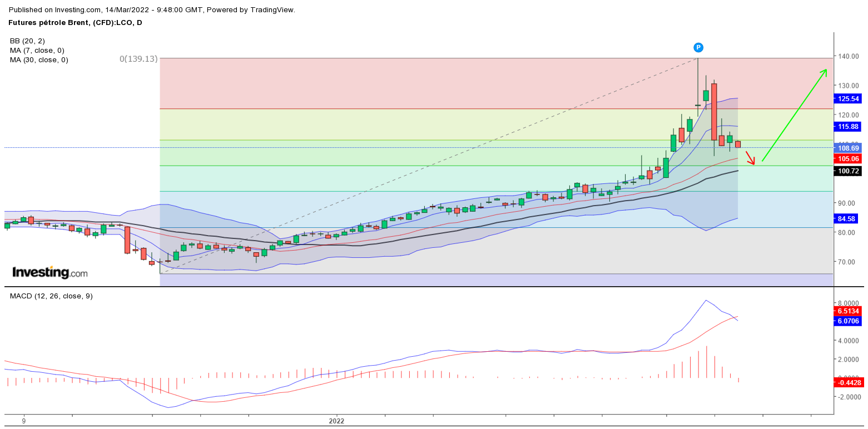The height and width of the screenshot is (429, 868).
Task: Click the latest red candle near 109
Action: (x=738, y=144)
